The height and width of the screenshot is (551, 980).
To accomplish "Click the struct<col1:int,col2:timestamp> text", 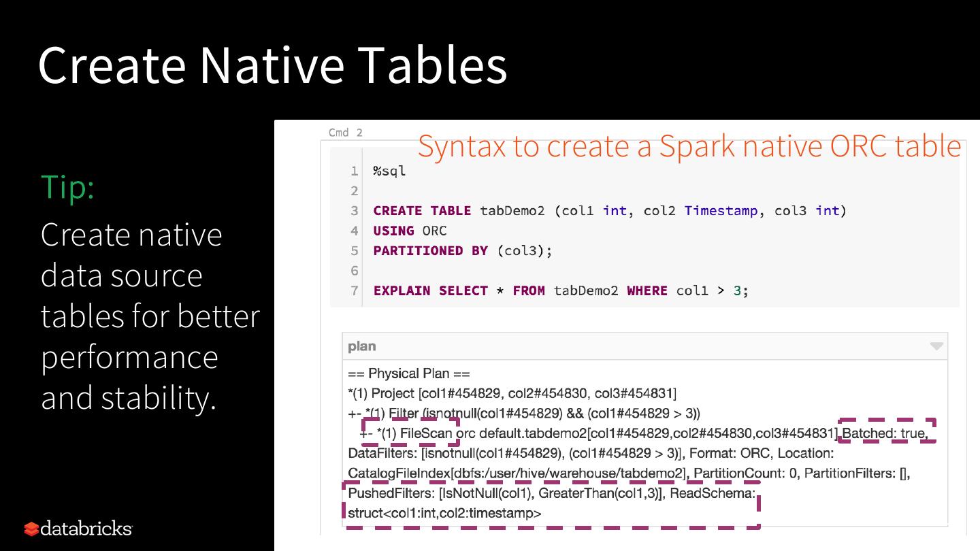I will pos(444,513).
